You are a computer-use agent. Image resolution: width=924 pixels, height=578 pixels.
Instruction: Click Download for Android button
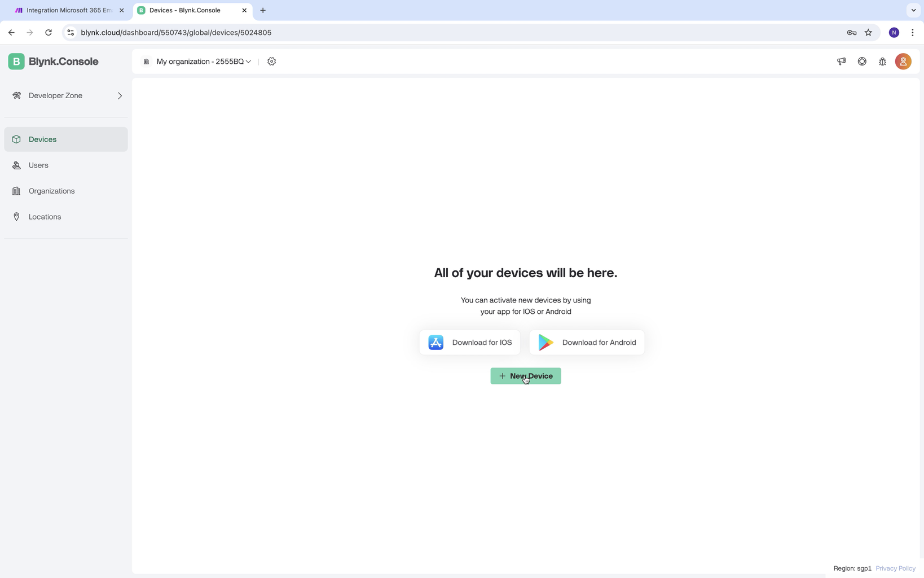[587, 343]
